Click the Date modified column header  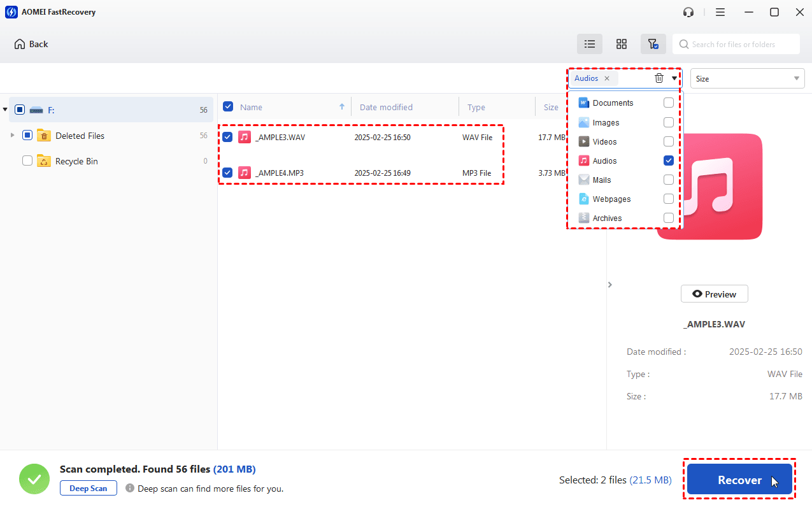tap(385, 106)
